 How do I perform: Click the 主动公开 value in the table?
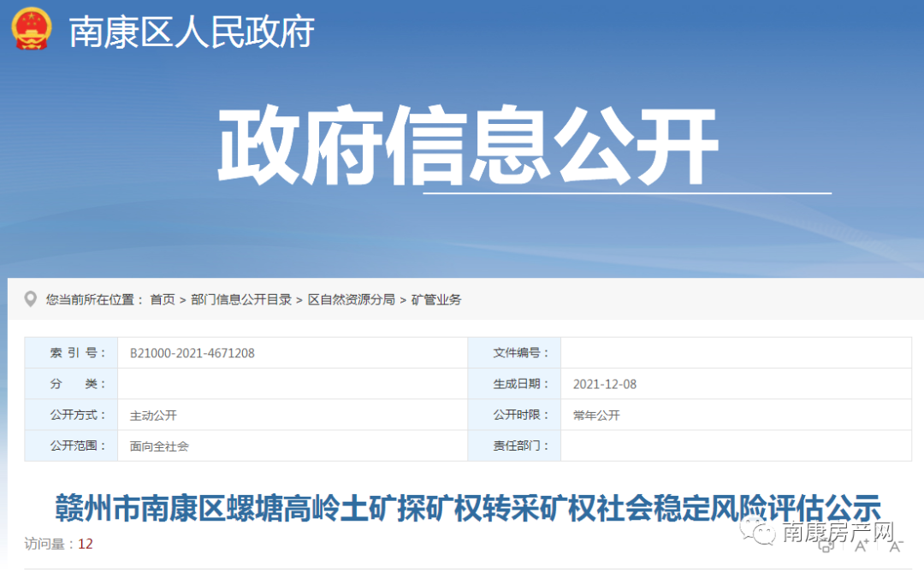click(x=154, y=415)
